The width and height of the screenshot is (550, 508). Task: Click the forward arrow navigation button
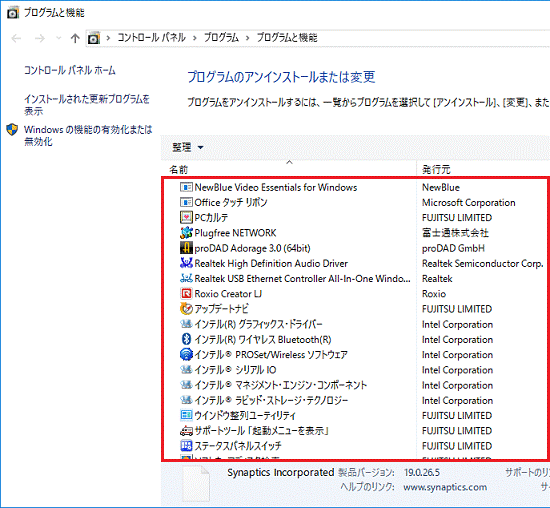[40, 38]
